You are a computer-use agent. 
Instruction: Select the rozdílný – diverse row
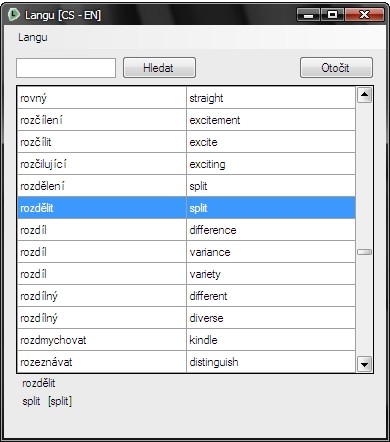point(186,318)
